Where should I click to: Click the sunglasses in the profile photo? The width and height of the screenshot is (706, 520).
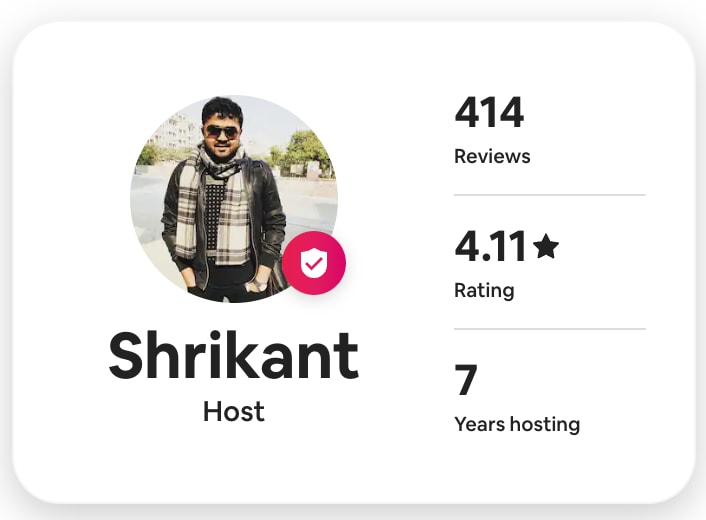[x=221, y=131]
